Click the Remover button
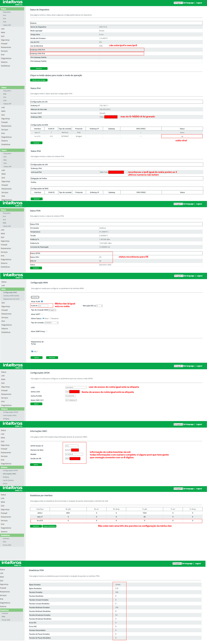207x644 pixels. [x=52, y=358]
